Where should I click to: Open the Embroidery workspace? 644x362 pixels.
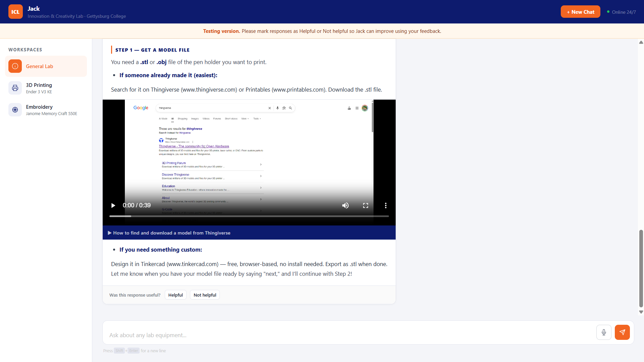click(46, 110)
